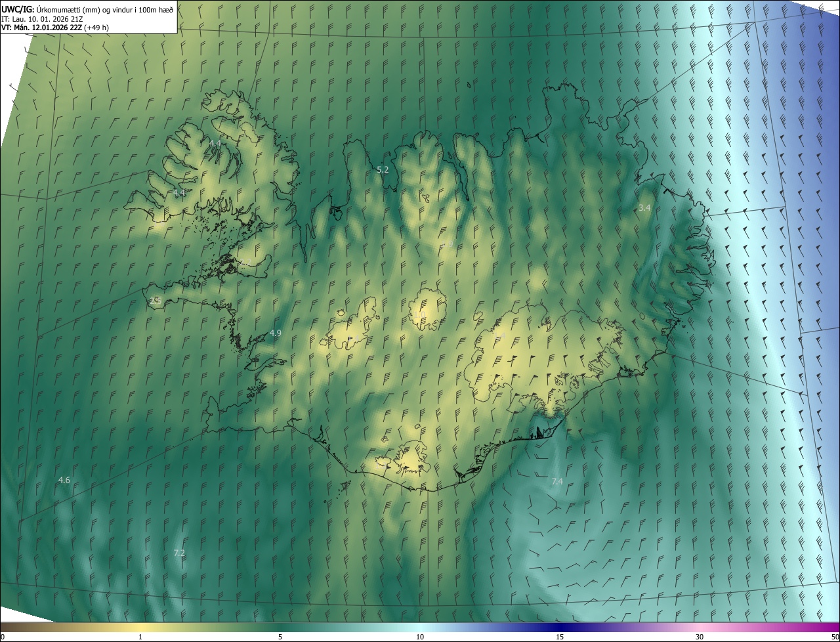Click the colorbar tick label "10"
The image size is (840, 642).
coord(420,637)
